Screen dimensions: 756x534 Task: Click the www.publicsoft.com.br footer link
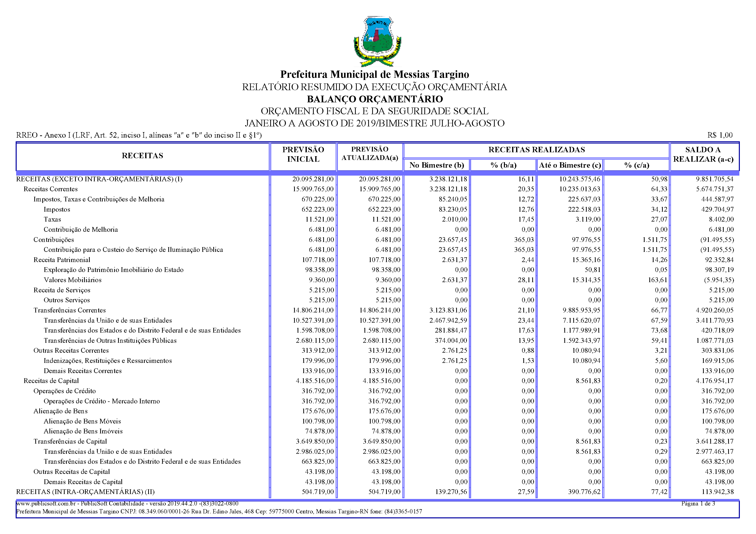click(46, 503)
